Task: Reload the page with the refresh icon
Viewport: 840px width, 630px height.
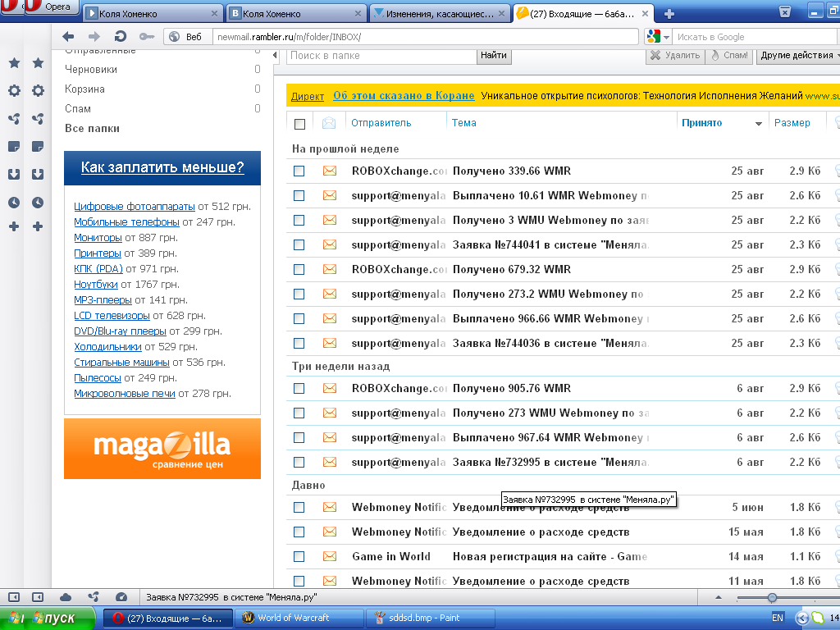Action: 120,36
